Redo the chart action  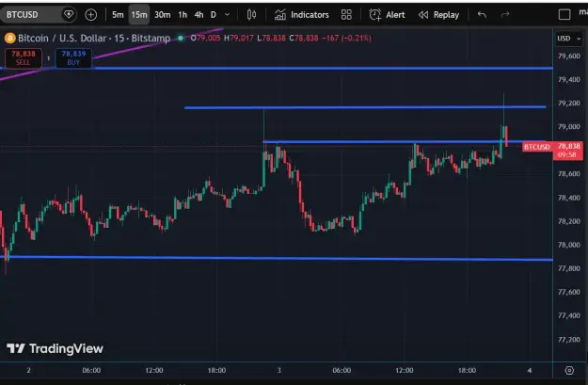tap(505, 15)
